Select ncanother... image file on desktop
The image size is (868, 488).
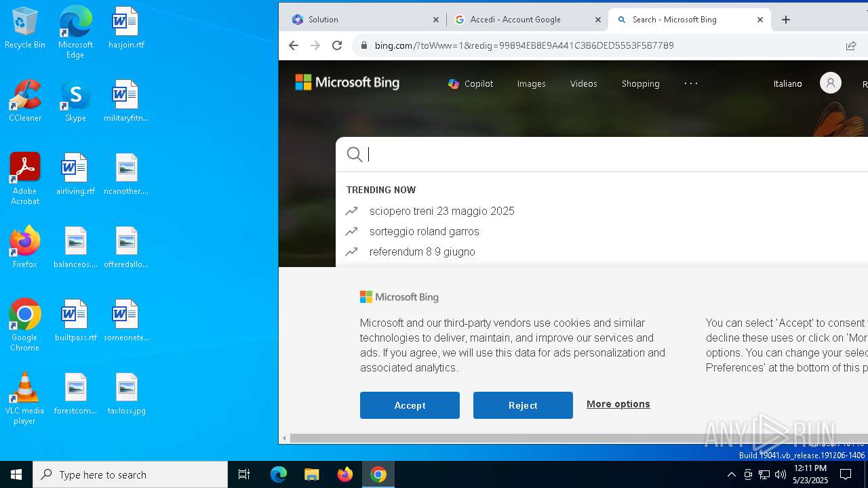126,174
